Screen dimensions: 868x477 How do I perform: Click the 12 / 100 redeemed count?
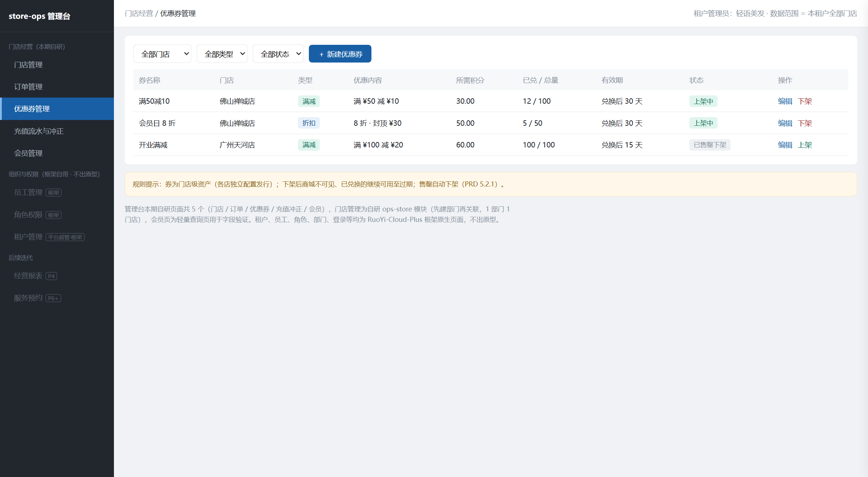click(537, 101)
